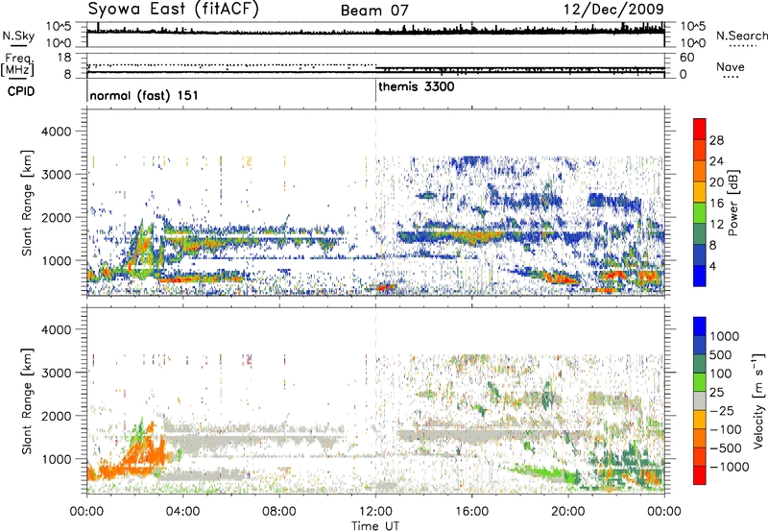The height and width of the screenshot is (532, 768).
Task: Select the 'N.Sky' legend label
Action: [18, 36]
